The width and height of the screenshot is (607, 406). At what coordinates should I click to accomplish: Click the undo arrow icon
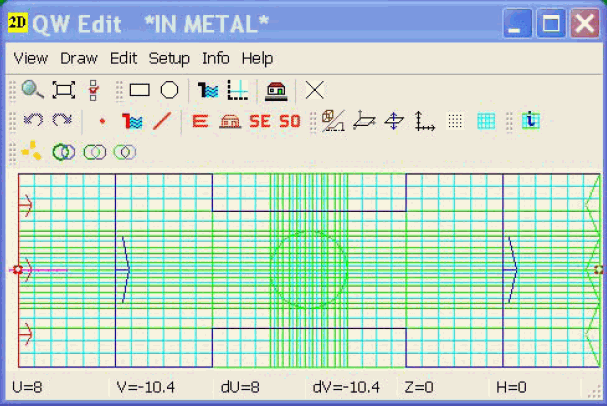click(32, 121)
